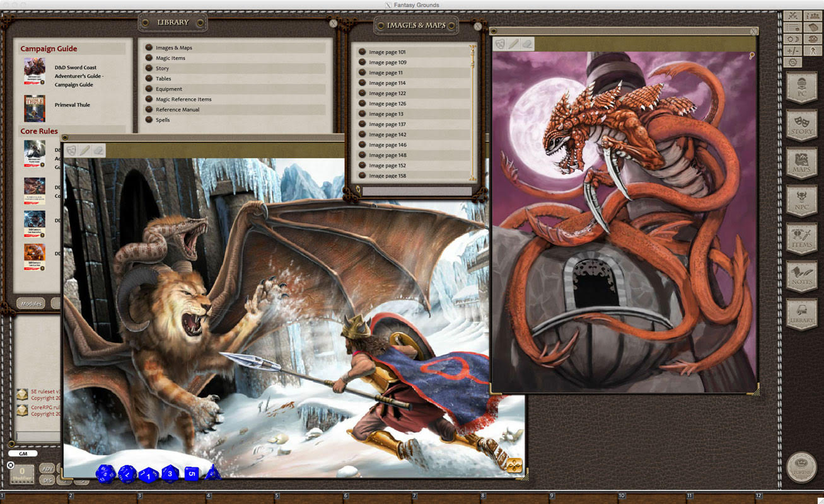Select pencil tool in chimera image window

point(84,151)
